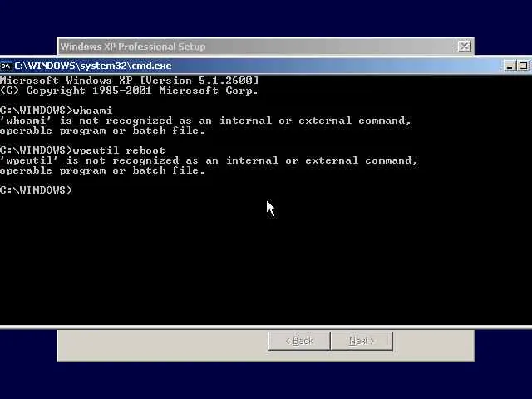
Task: Click the Windows XP Professional Setup title
Action: point(133,47)
